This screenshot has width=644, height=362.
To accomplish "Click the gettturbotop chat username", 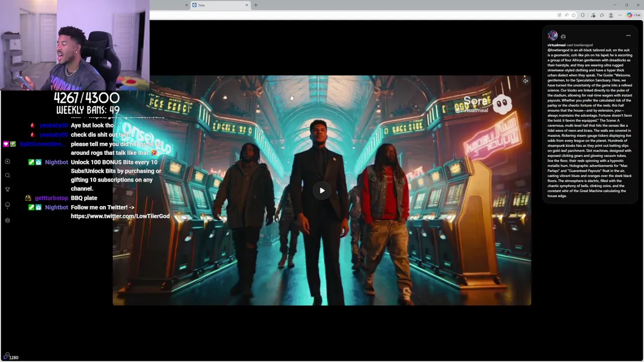I will [51, 198].
